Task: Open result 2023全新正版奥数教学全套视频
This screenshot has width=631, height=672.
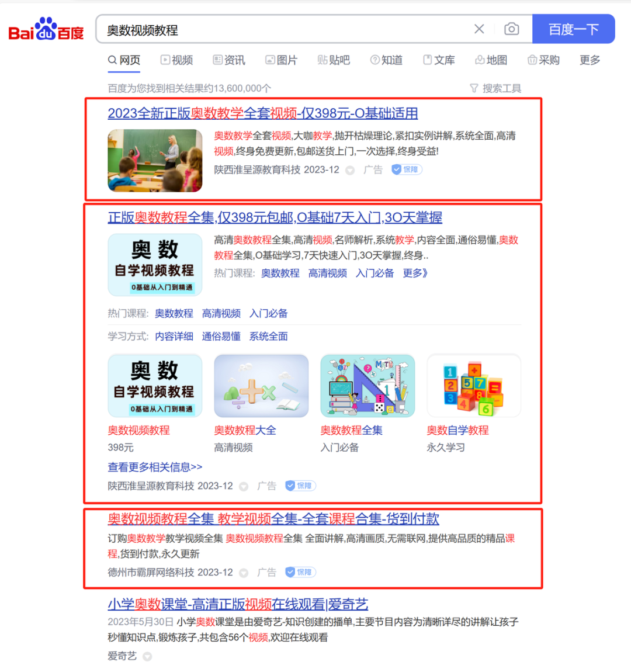Action: coord(262,113)
